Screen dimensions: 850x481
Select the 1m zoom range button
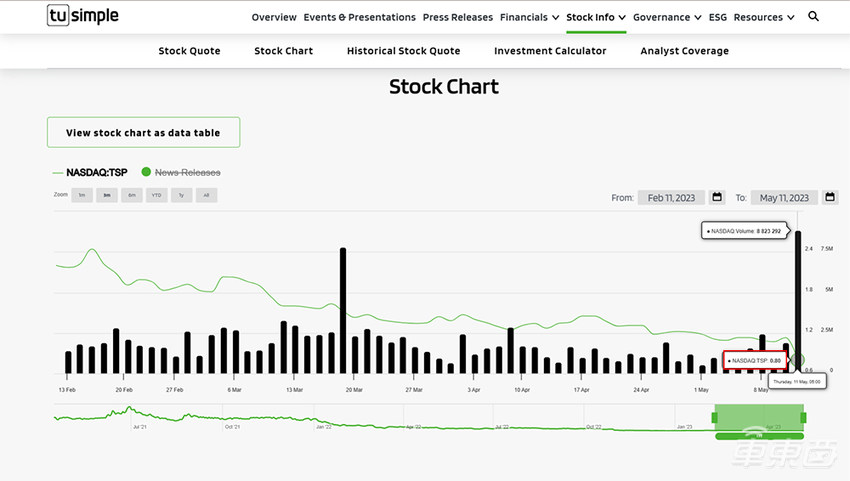(81, 195)
